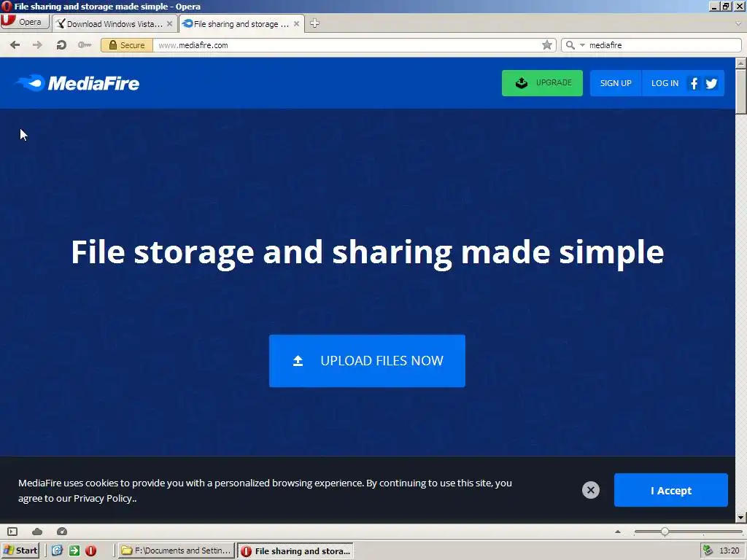Open the Opera menu button
Viewport: 747px width, 560px height.
point(25,22)
